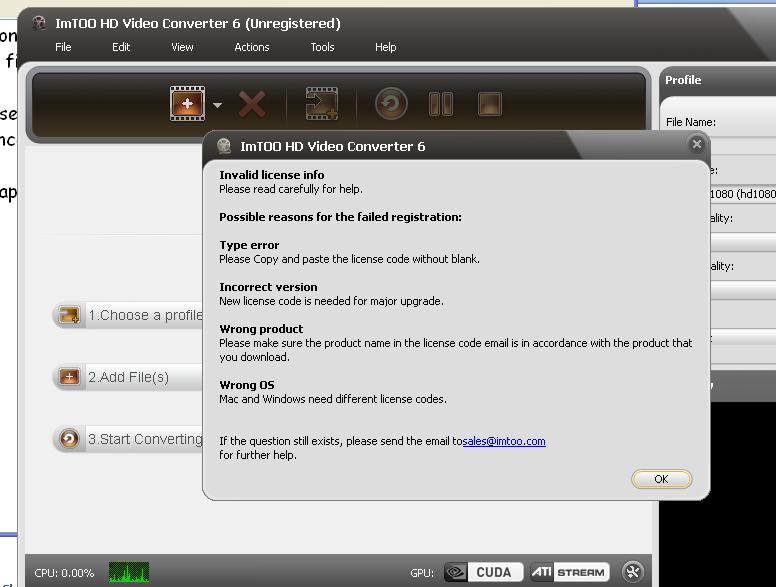
Task: Click the '1.Choose a profile' label
Action: point(146,315)
